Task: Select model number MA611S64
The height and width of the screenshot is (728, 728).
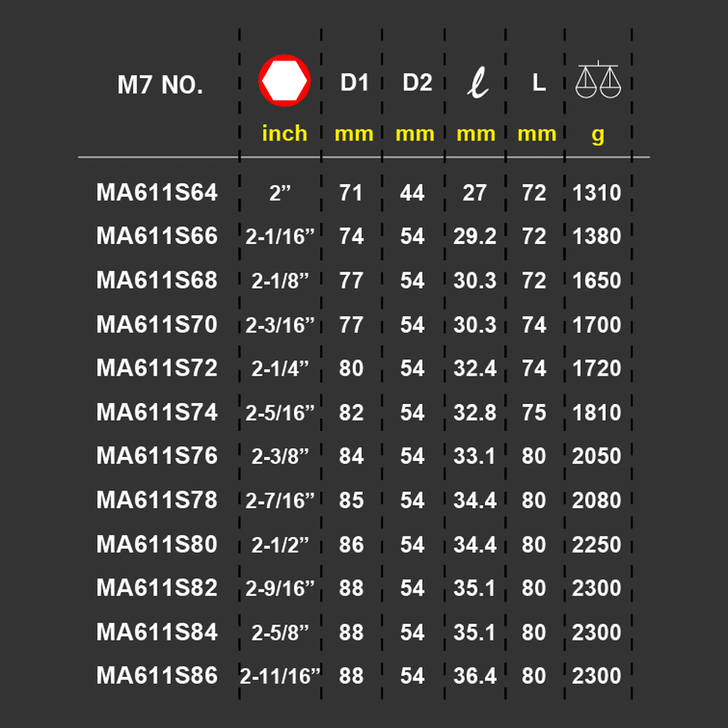Action: pos(157,192)
